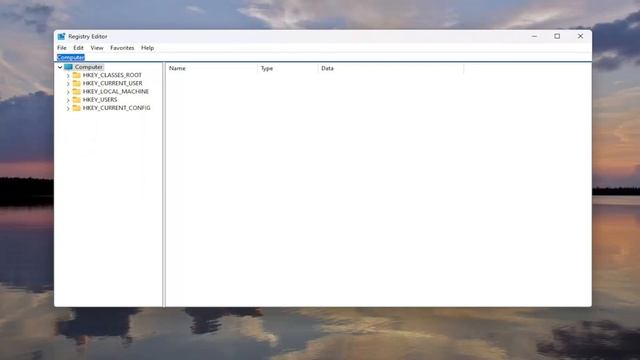Select the Computer tree label

[x=89, y=67]
